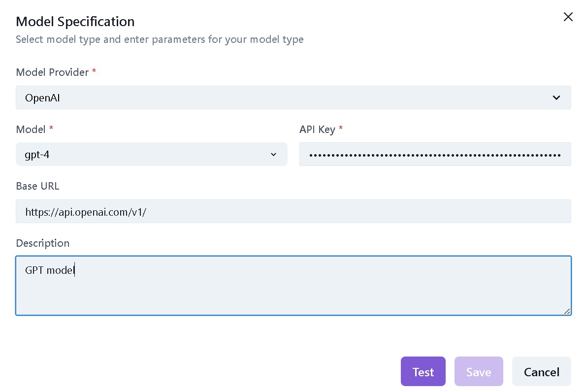Click the Description text area
The width and height of the screenshot is (586, 392).
pyautogui.click(x=293, y=286)
